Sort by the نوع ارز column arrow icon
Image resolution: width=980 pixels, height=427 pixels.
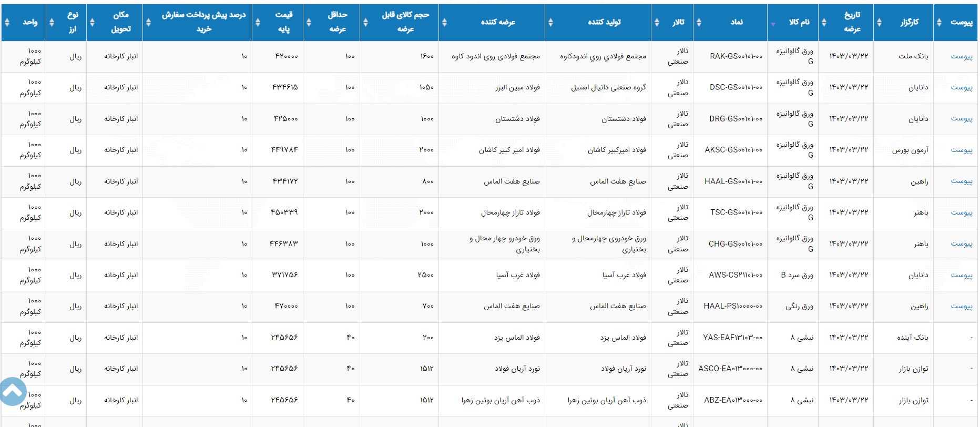pyautogui.click(x=52, y=22)
